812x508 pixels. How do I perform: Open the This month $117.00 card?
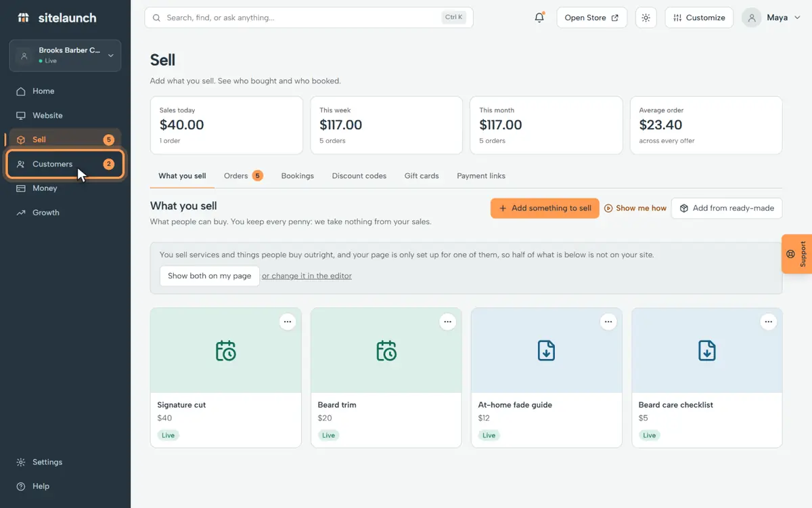(x=546, y=125)
